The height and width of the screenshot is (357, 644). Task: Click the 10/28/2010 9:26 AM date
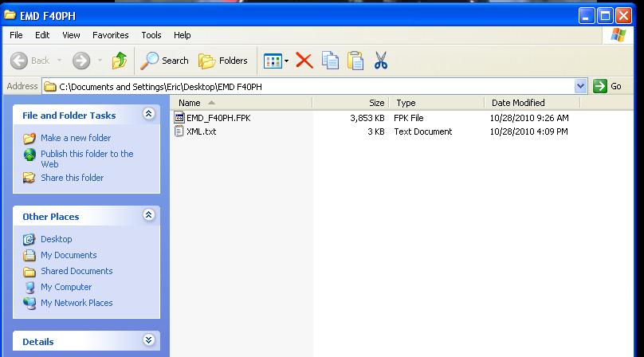(529, 118)
